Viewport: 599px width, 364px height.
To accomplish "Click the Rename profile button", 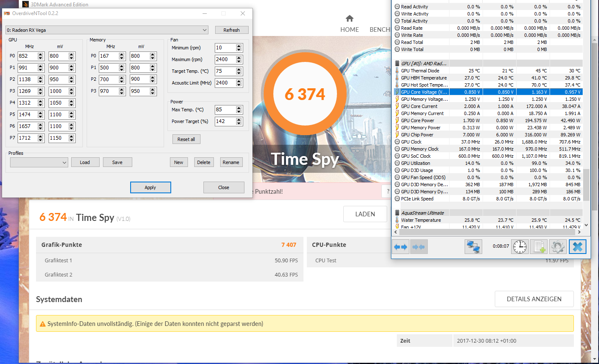I will click(x=231, y=162).
